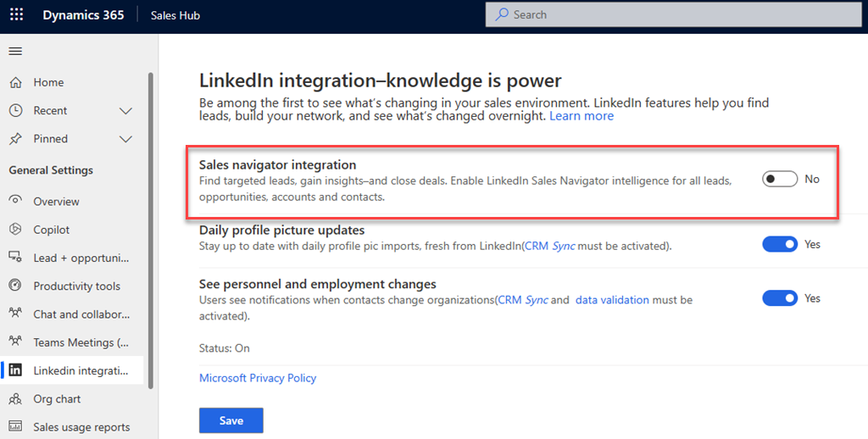Screen dimensions: 868x439
Task: Click the Home house icon
Action: point(15,82)
